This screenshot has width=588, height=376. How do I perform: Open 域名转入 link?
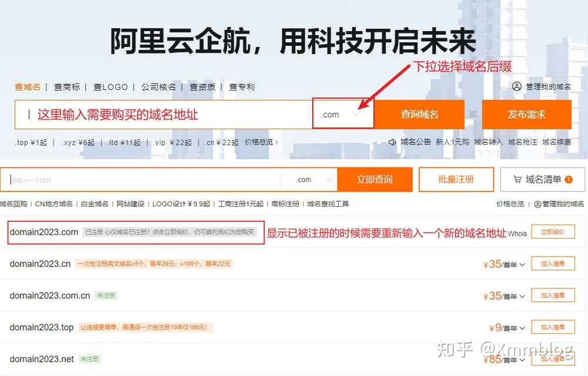pos(488,142)
